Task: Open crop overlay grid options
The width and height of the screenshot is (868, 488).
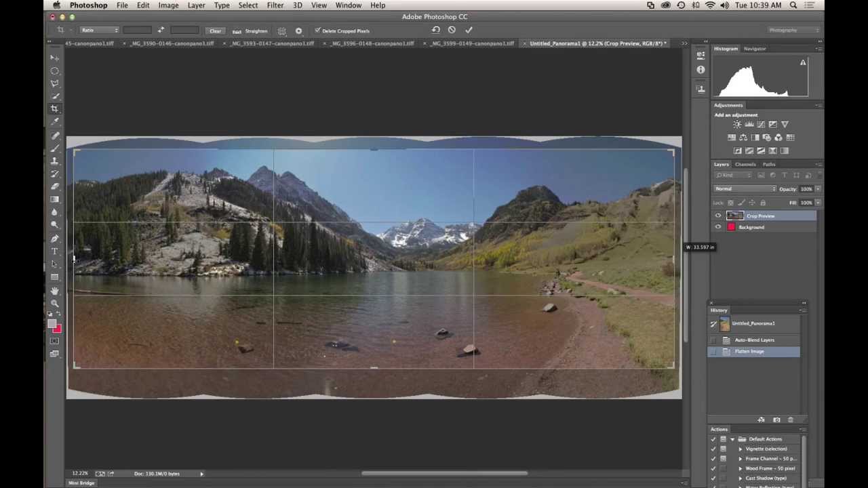Action: tap(282, 30)
